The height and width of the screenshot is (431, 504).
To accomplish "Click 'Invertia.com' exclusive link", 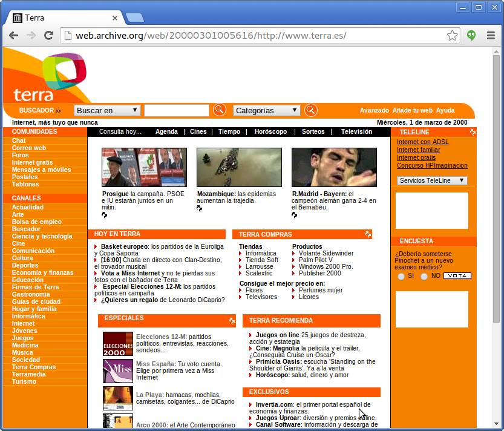I will 274,404.
